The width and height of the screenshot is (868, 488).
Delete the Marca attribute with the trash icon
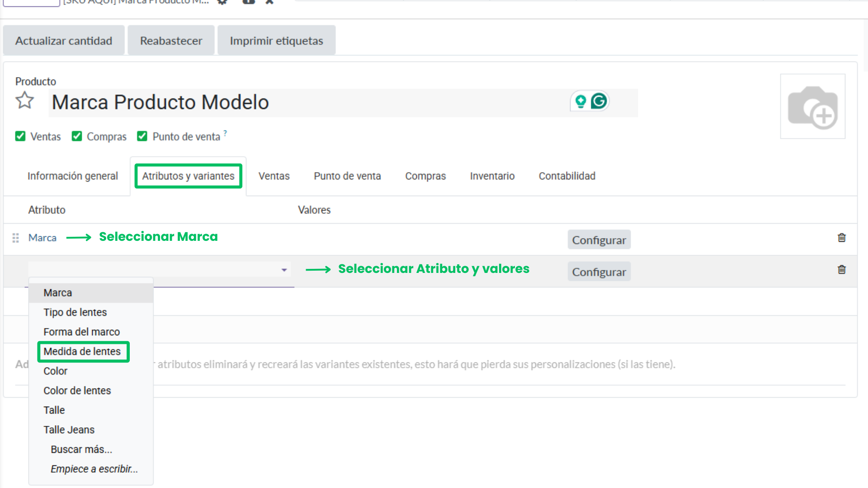point(842,237)
